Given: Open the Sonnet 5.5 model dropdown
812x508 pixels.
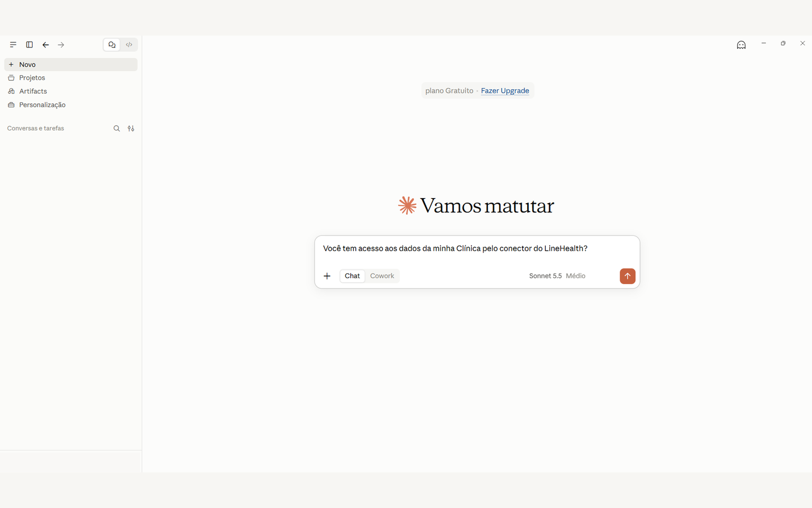Looking at the screenshot, I should [545, 276].
